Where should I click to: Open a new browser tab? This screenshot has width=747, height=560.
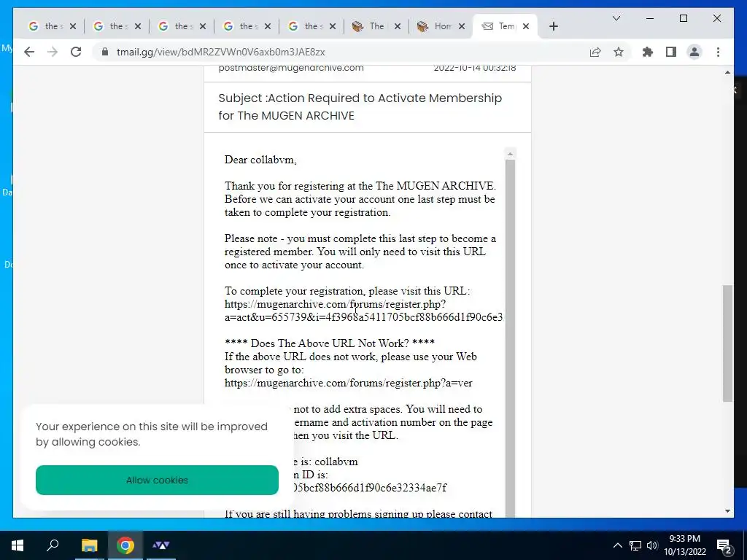pyautogui.click(x=553, y=26)
